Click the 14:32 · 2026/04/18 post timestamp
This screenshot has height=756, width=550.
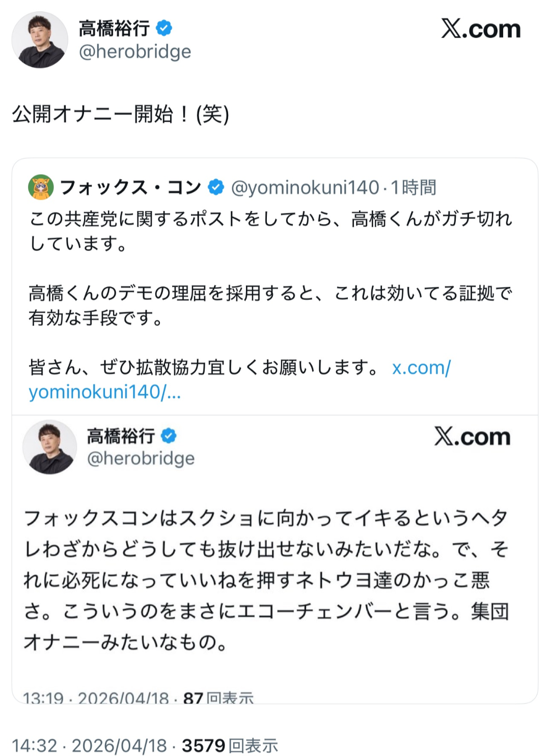pyautogui.click(x=89, y=745)
